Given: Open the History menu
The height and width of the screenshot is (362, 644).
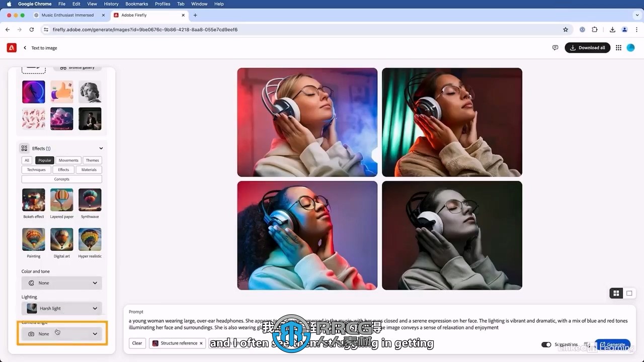Looking at the screenshot, I should point(111,4).
